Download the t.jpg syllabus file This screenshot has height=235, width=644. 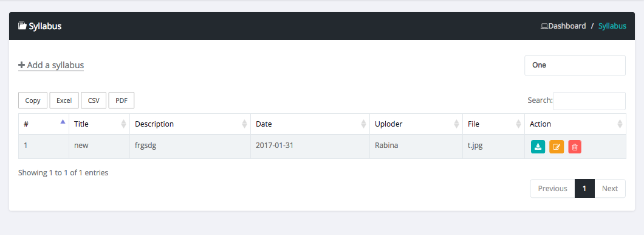click(x=538, y=147)
